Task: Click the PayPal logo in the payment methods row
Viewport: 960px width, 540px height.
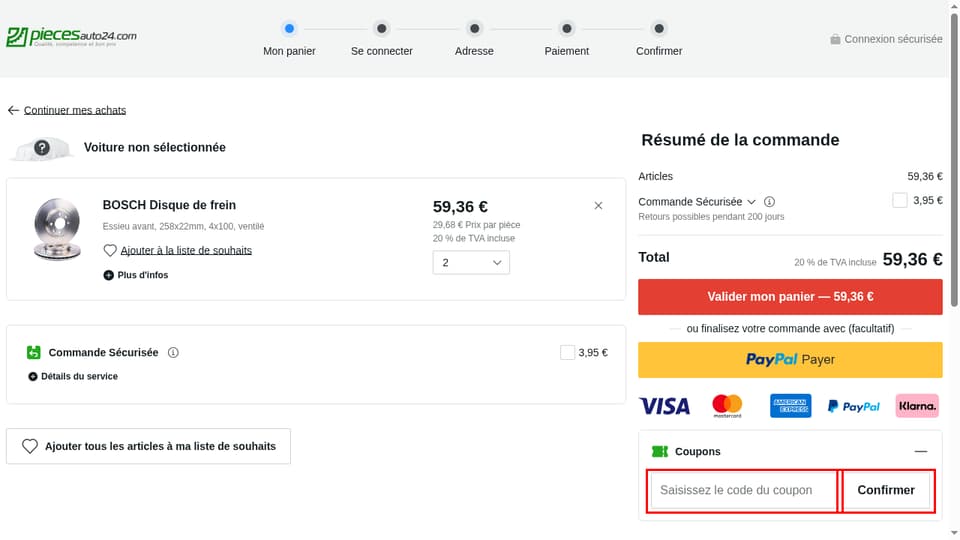Action: point(853,406)
